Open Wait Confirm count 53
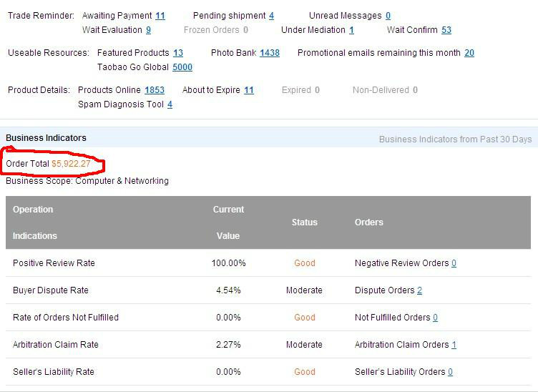 tap(446, 30)
